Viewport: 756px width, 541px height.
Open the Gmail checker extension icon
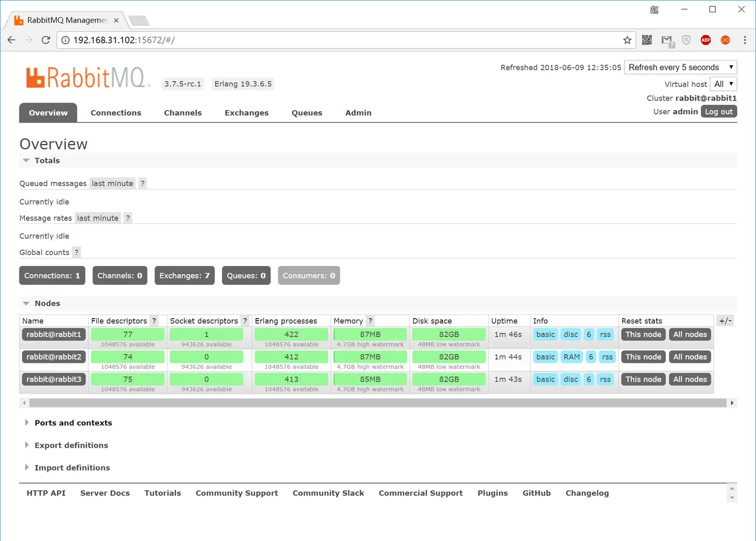(667, 40)
